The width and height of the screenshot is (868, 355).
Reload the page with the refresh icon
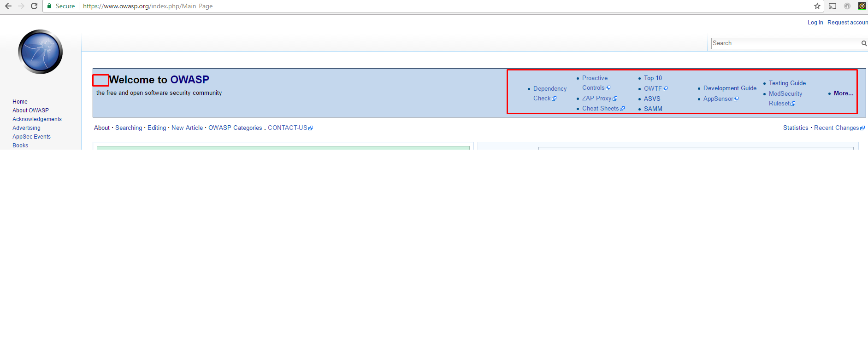pyautogui.click(x=34, y=6)
